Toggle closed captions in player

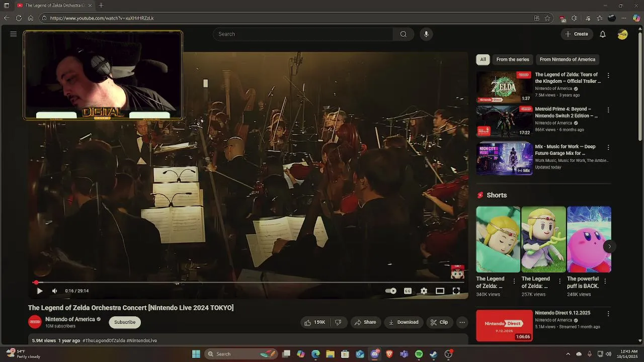point(408,291)
